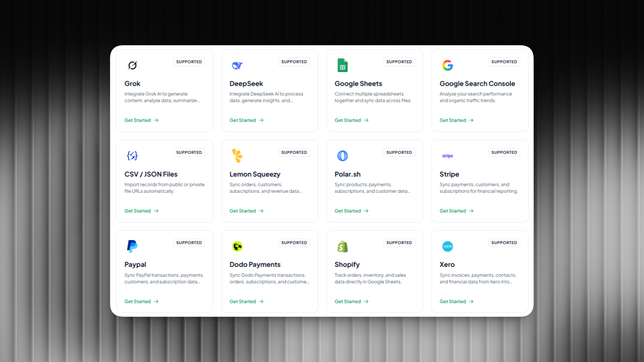Open Get Started for Shopify

pos(351,301)
